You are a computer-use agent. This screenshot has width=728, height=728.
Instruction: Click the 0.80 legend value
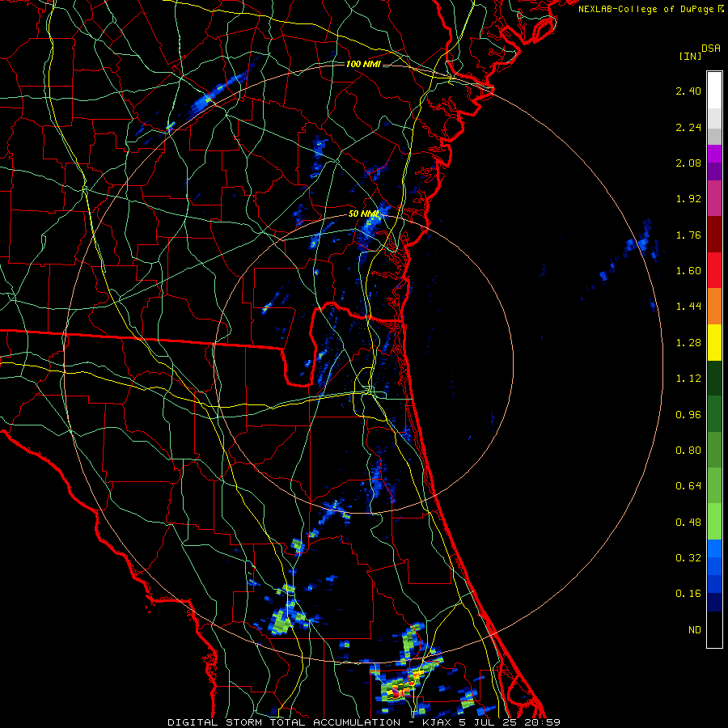pos(688,451)
